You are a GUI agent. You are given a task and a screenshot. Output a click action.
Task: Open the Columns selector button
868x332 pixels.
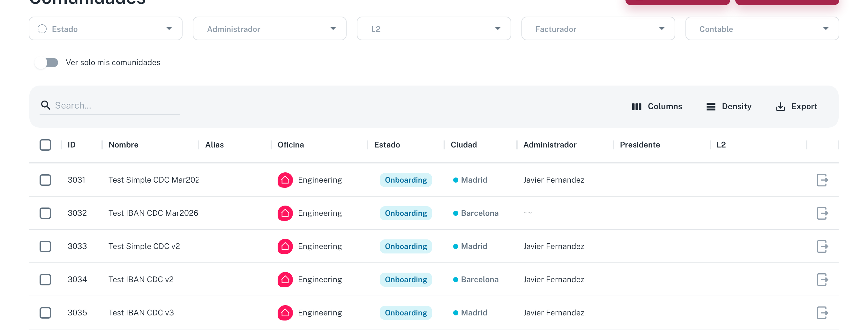[657, 107]
